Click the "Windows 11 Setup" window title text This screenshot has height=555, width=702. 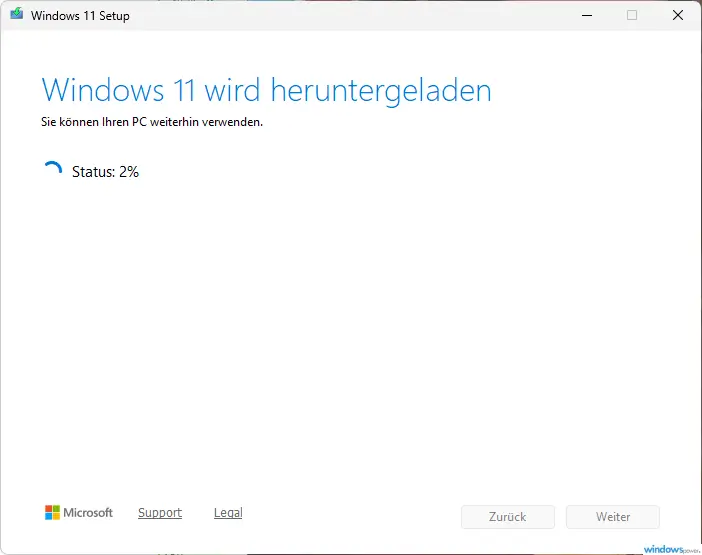pyautogui.click(x=80, y=16)
